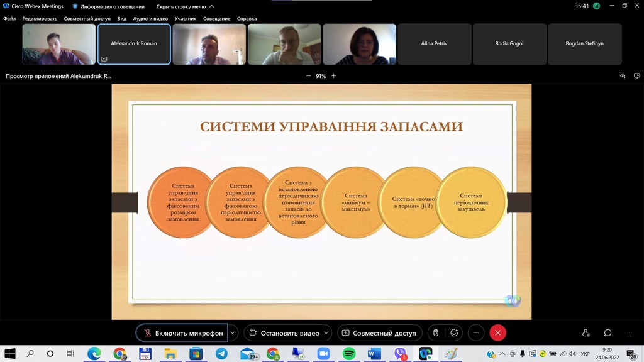The height and width of the screenshot is (362, 644).
Task: Open the reactions smiley icon
Action: pos(454,333)
